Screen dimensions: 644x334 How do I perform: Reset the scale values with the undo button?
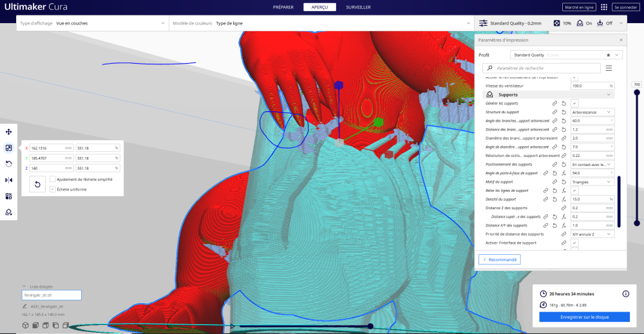[x=37, y=184]
